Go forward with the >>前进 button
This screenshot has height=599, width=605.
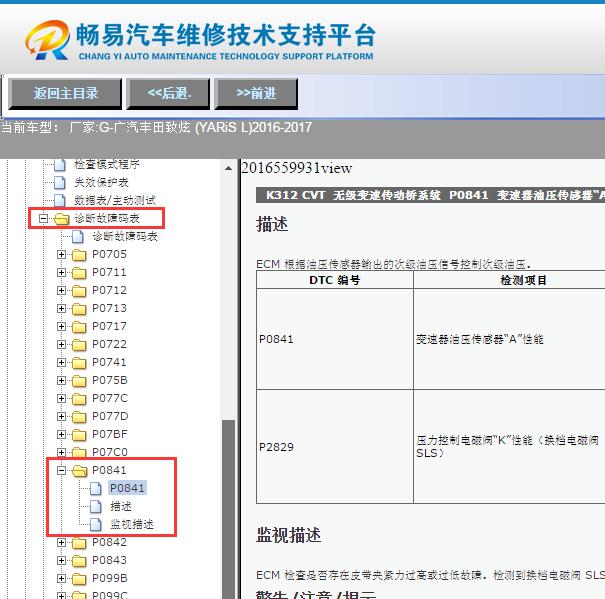click(x=256, y=93)
